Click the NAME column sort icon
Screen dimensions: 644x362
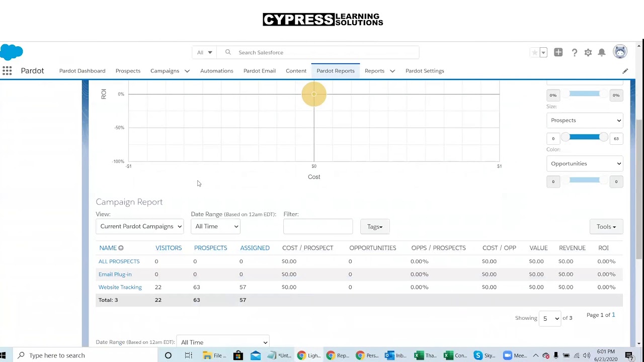click(121, 248)
